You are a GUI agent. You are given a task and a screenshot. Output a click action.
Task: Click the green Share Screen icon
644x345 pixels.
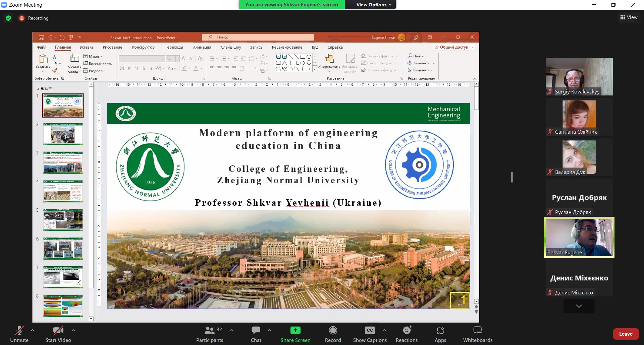(x=295, y=330)
